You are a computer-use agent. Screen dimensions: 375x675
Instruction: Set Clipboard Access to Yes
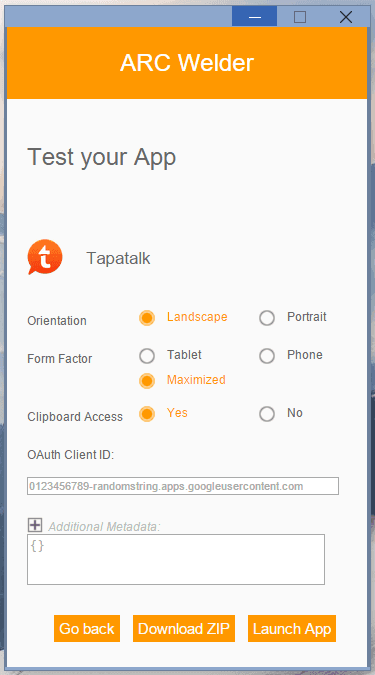(147, 414)
